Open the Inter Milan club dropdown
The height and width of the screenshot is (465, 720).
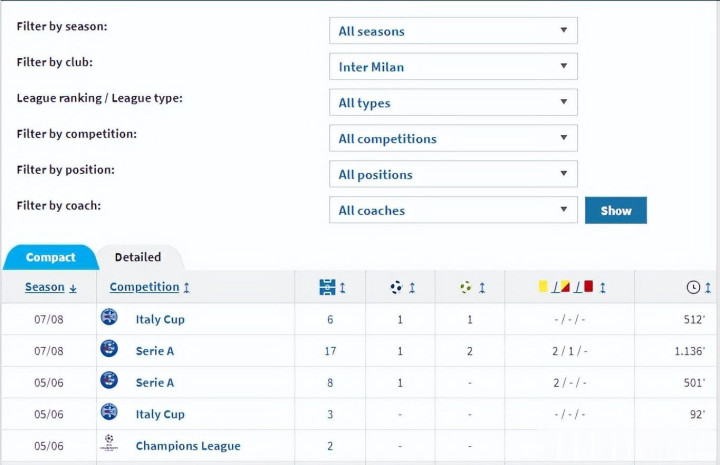[x=453, y=67]
